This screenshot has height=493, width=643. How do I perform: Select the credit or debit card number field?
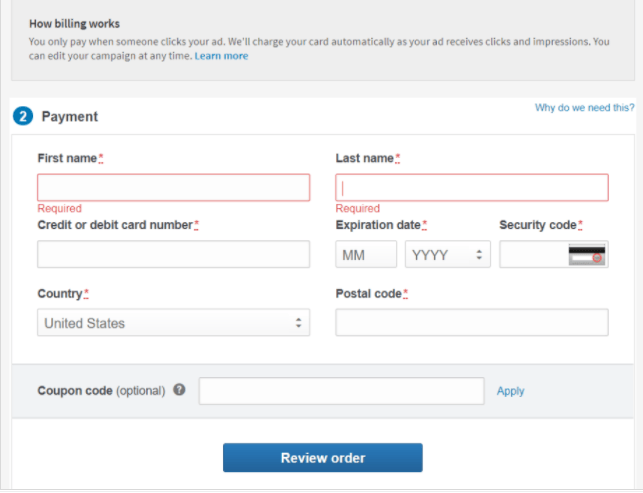pyautogui.click(x=173, y=255)
